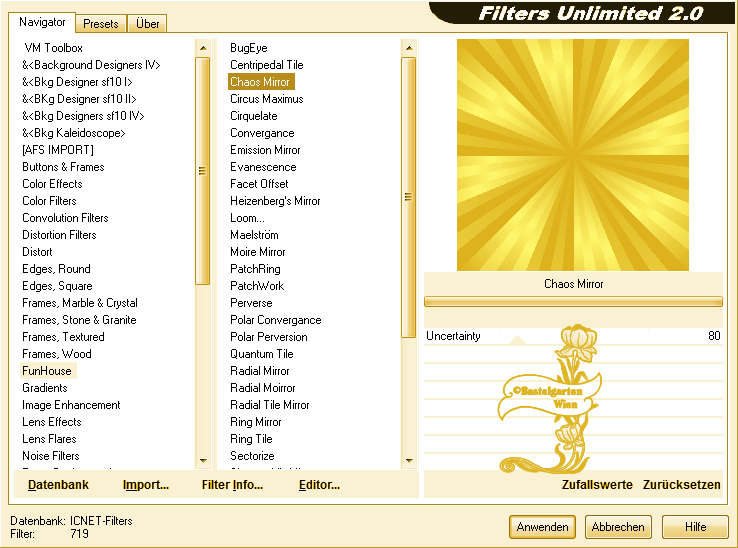Select Color Effects category
The image size is (738, 548).
pyautogui.click(x=52, y=184)
